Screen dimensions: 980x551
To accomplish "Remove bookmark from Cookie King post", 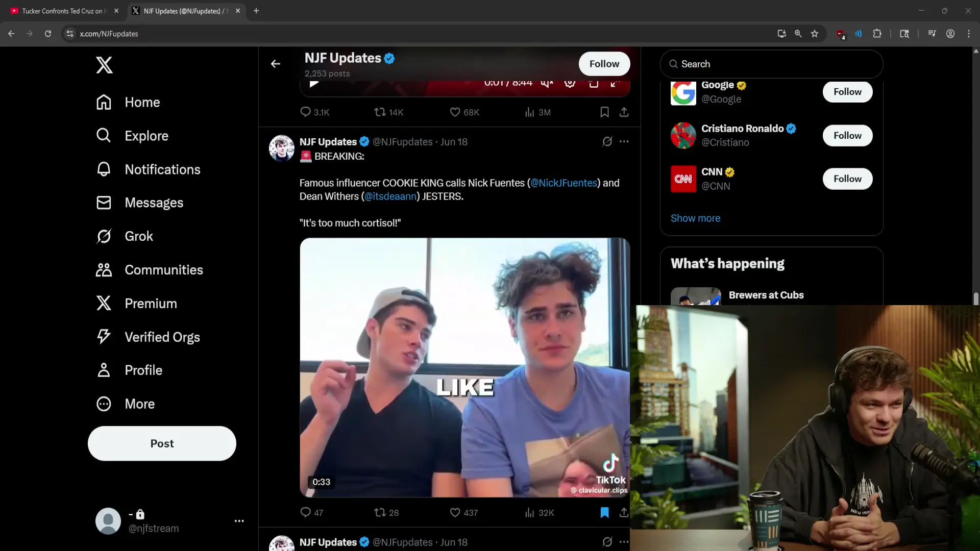I will [x=604, y=512].
